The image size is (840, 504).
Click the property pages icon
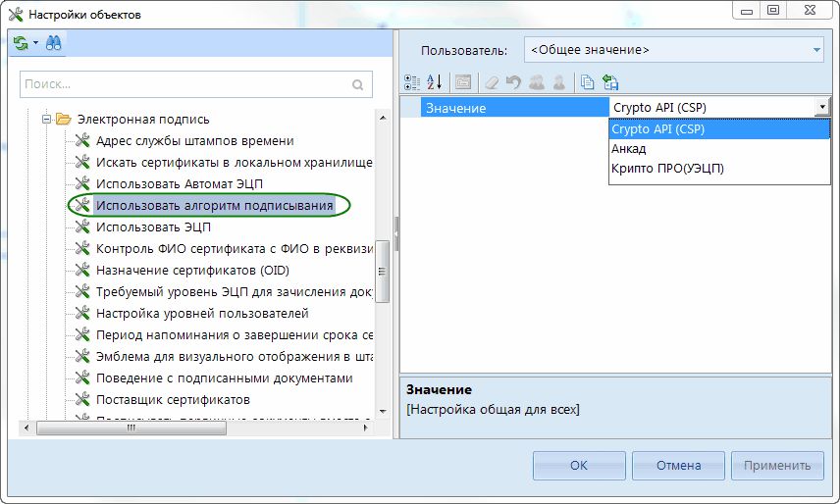tap(462, 82)
